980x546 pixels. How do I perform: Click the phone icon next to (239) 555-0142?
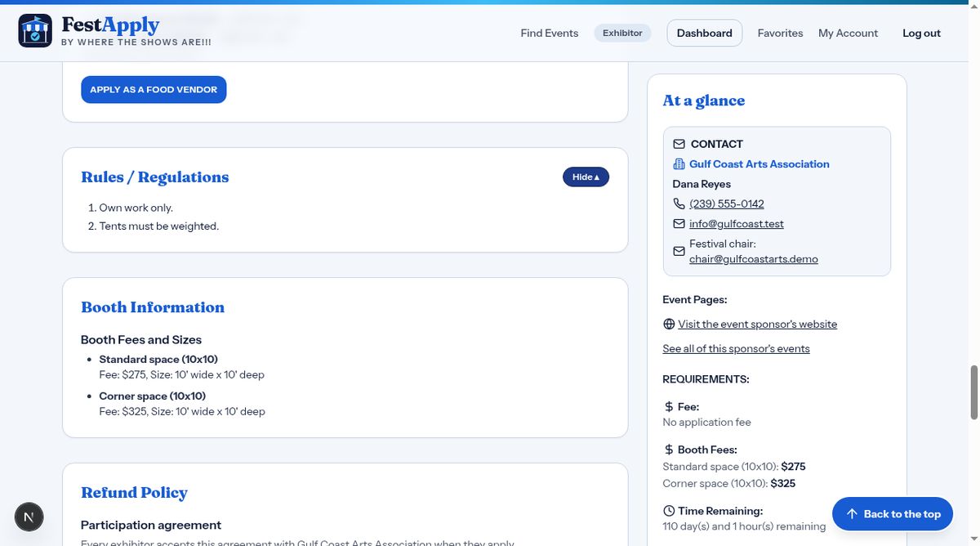point(679,204)
